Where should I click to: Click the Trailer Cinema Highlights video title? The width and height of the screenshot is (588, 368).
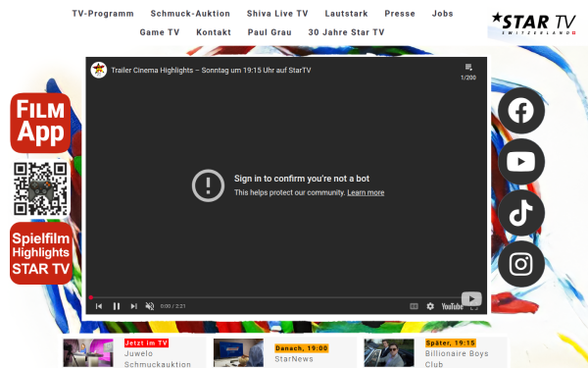211,71
